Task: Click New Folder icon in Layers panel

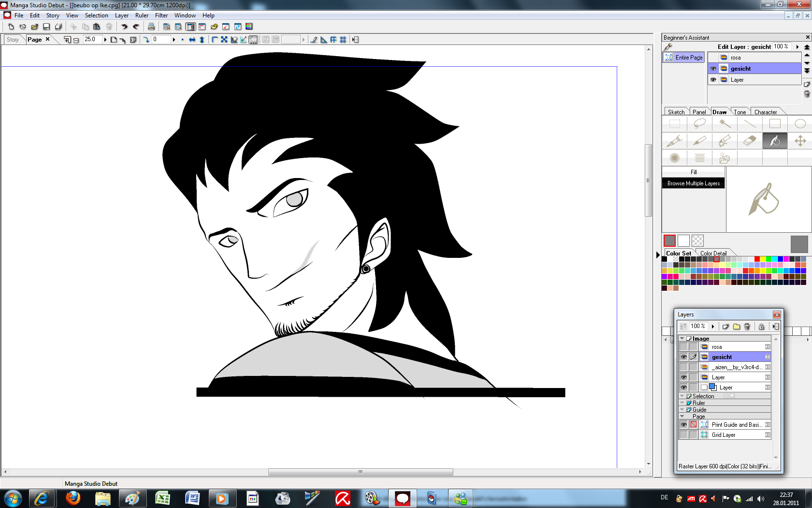Action: pos(737,327)
